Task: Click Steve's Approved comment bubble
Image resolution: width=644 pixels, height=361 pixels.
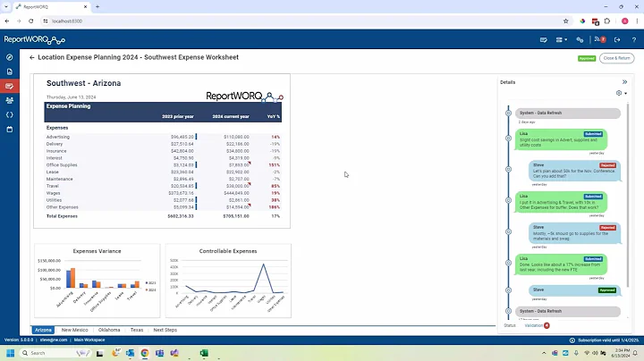Action: point(574,290)
